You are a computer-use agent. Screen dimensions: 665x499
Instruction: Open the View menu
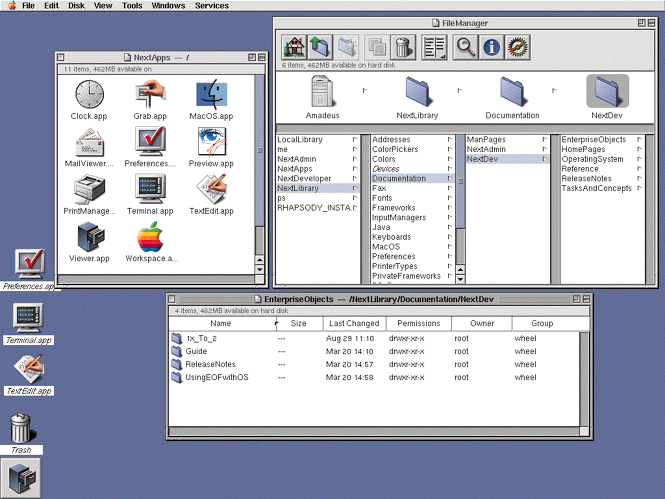click(x=103, y=6)
